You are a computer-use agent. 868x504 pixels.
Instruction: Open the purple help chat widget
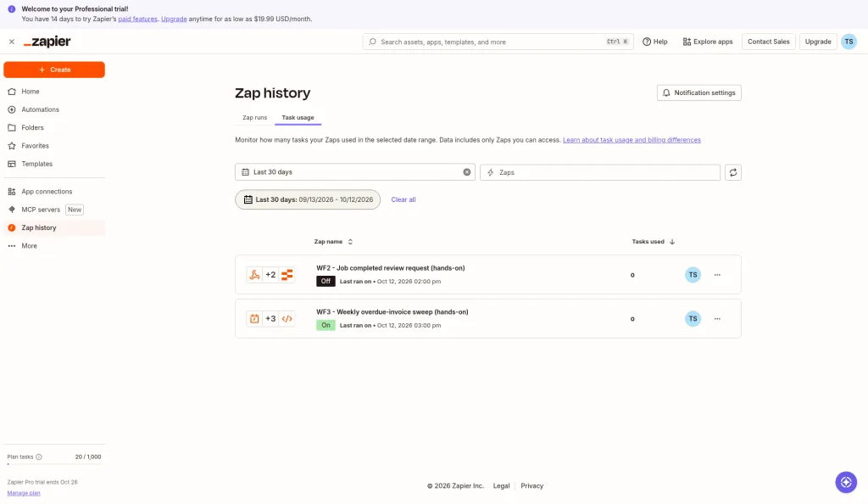pos(846,483)
